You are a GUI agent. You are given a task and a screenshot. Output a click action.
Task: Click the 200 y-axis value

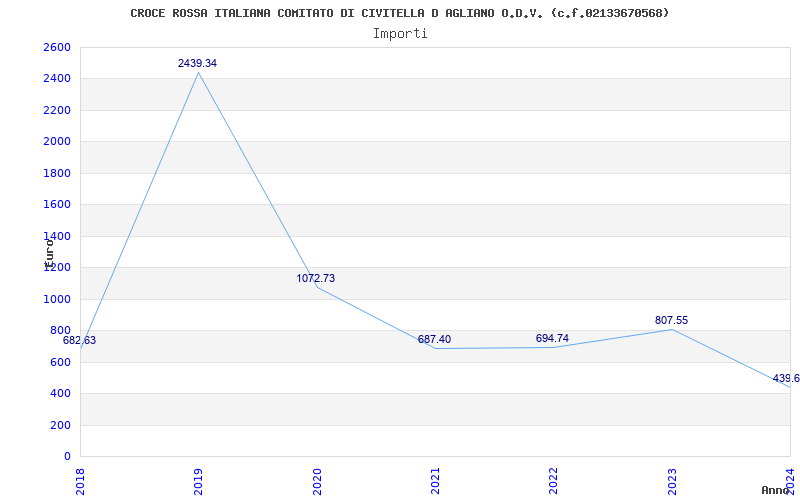pyautogui.click(x=60, y=425)
